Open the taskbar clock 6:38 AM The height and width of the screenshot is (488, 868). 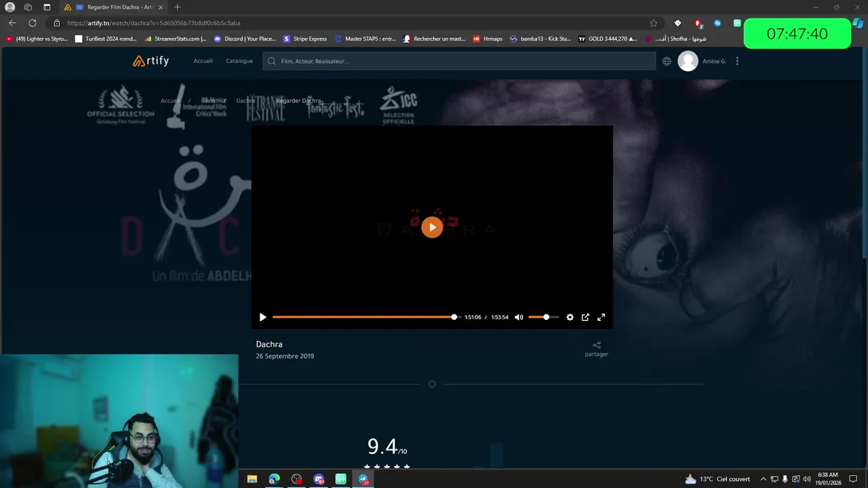[829, 479]
